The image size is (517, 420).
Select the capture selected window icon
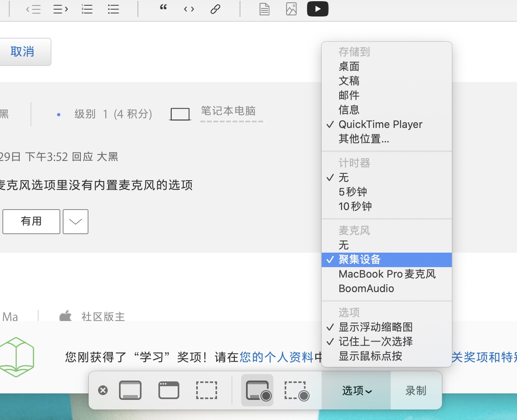pyautogui.click(x=169, y=390)
